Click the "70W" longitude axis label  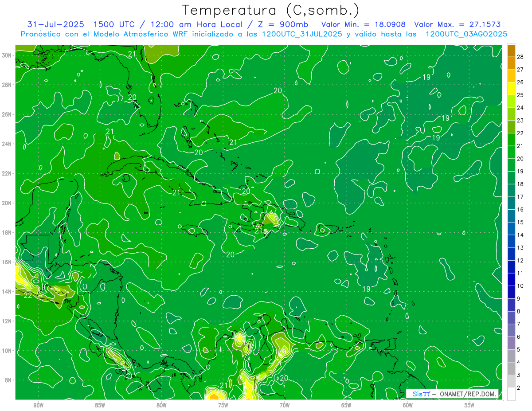click(x=285, y=405)
